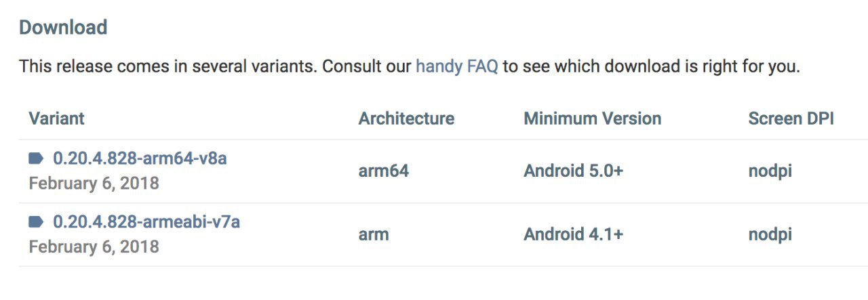Click the Variant column header
This screenshot has height=300, width=868.
(x=56, y=119)
